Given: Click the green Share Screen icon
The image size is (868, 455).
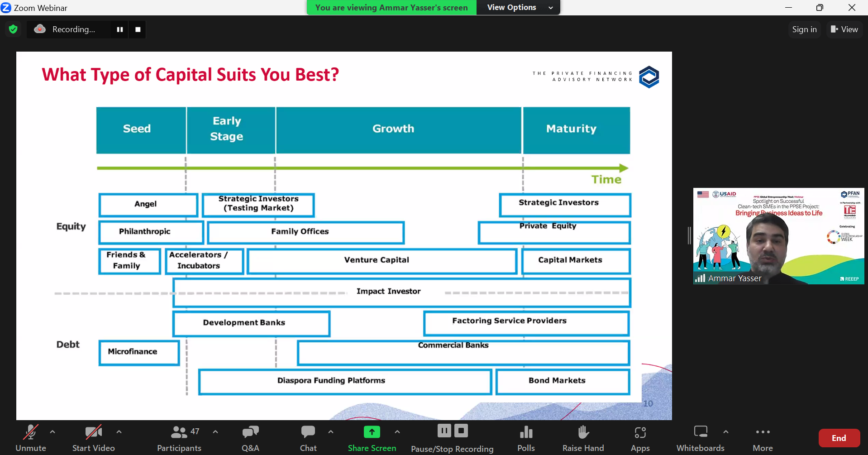Looking at the screenshot, I should (372, 432).
